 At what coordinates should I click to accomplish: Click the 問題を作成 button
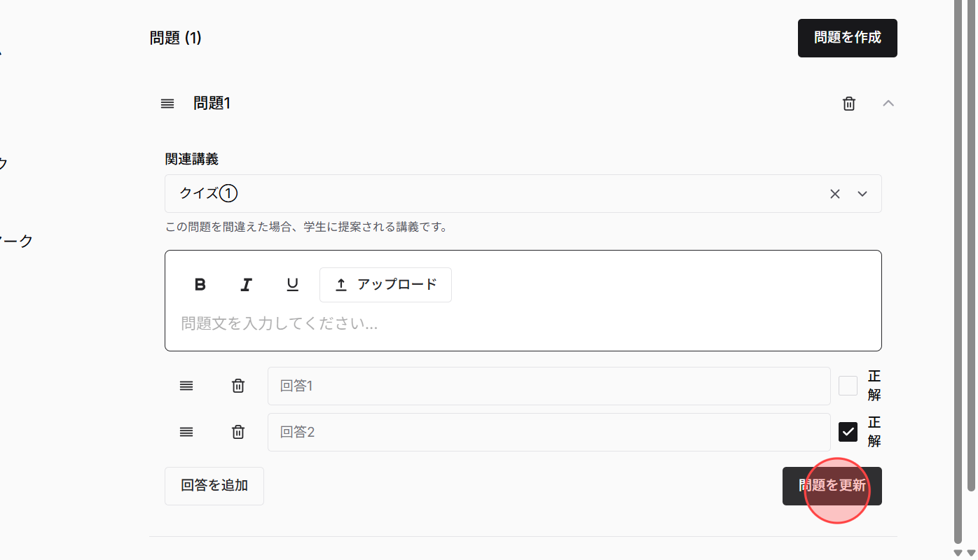847,38
